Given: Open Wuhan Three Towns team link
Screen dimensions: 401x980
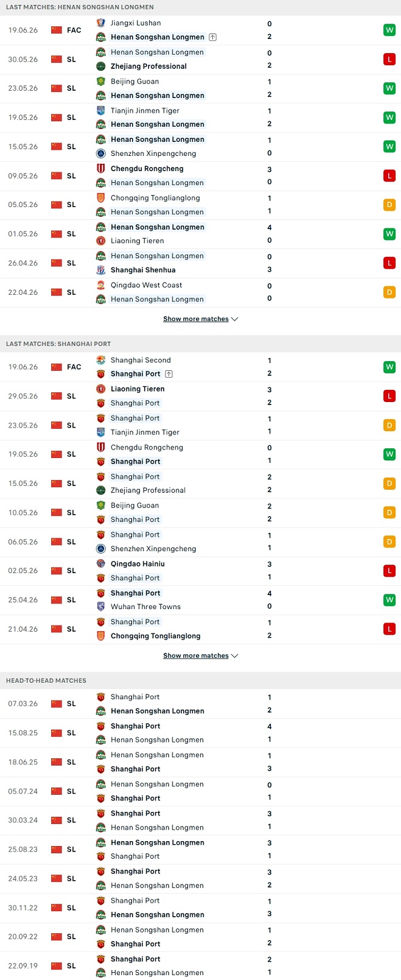Looking at the screenshot, I should (145, 607).
